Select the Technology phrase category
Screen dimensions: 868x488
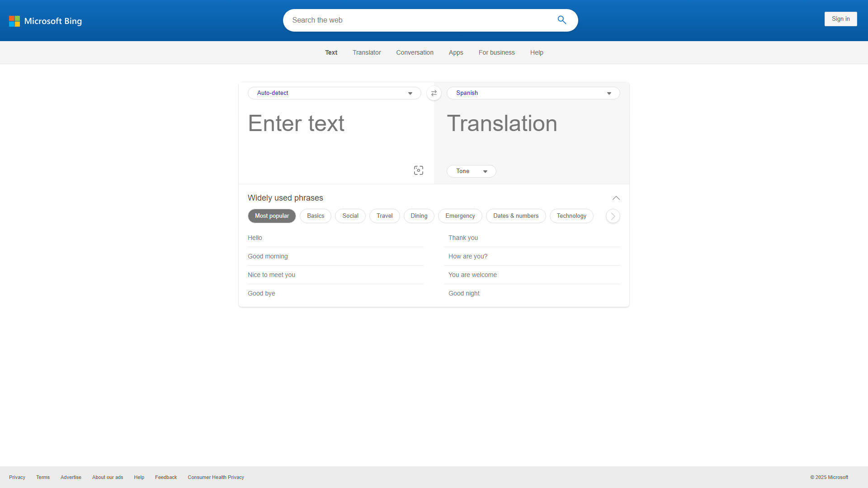tap(571, 216)
